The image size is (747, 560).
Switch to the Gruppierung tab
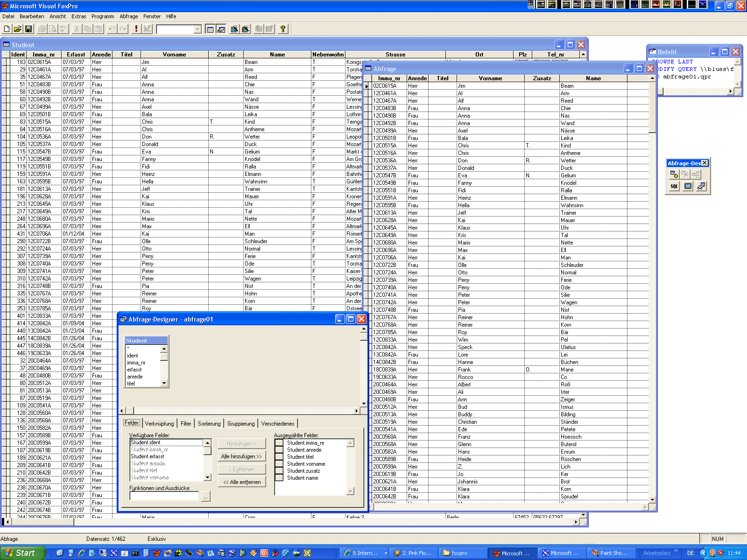coord(241,424)
